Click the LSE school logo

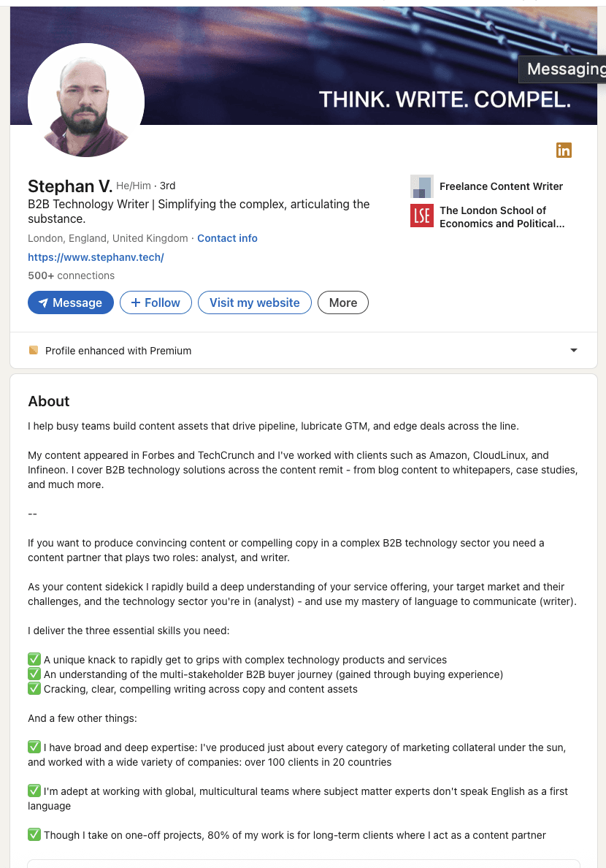pos(421,216)
